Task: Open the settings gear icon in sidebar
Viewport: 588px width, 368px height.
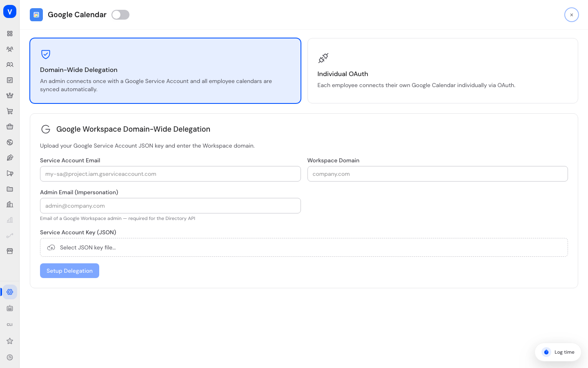Action: coord(10,292)
